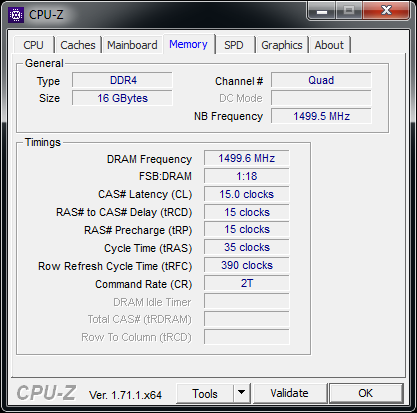The width and height of the screenshot is (417, 413).
Task: Minimize the CPU-Z window
Action: [322, 11]
